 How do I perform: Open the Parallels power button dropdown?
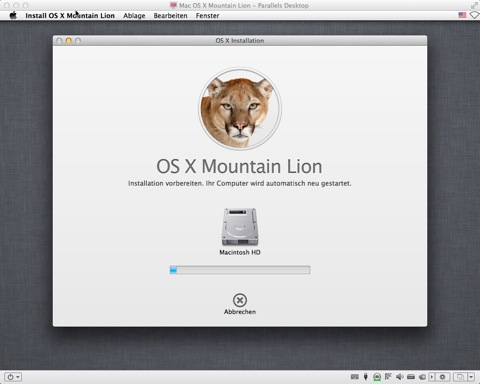pyautogui.click(x=13, y=377)
